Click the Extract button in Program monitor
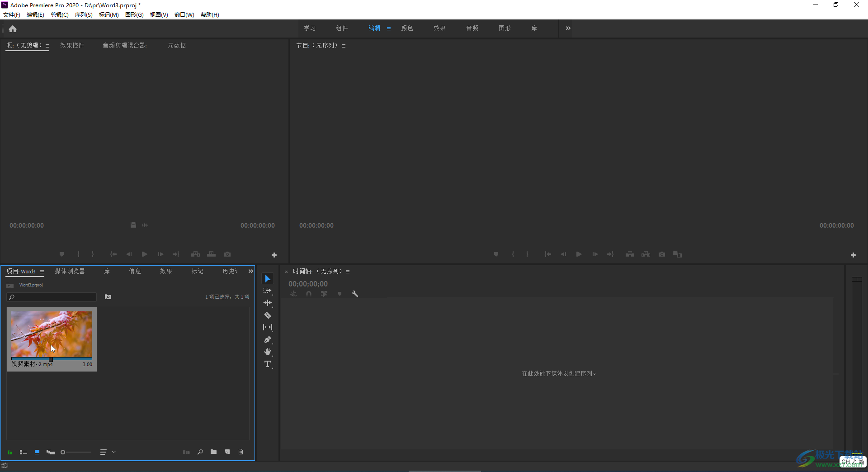This screenshot has height=472, width=868. pos(646,254)
